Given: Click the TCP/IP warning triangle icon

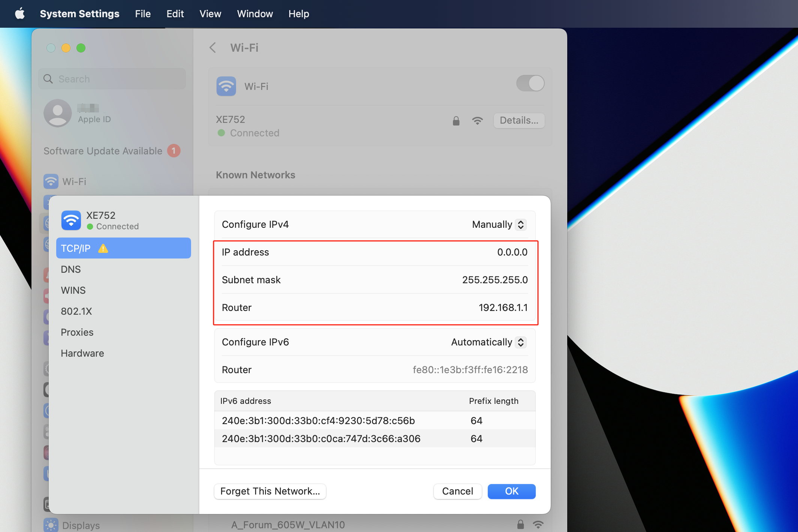Looking at the screenshot, I should pyautogui.click(x=103, y=248).
